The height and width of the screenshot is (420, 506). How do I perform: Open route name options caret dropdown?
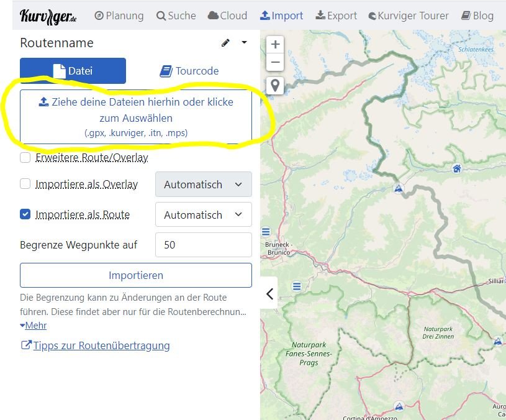click(244, 43)
